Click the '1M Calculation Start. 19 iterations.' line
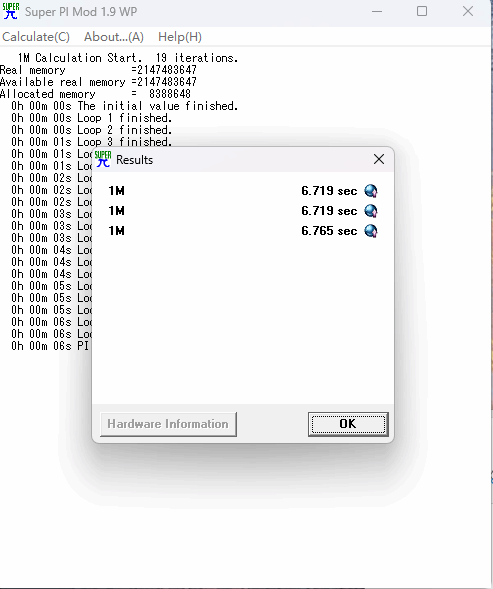Image resolution: width=493 pixels, height=589 pixels. point(128,58)
